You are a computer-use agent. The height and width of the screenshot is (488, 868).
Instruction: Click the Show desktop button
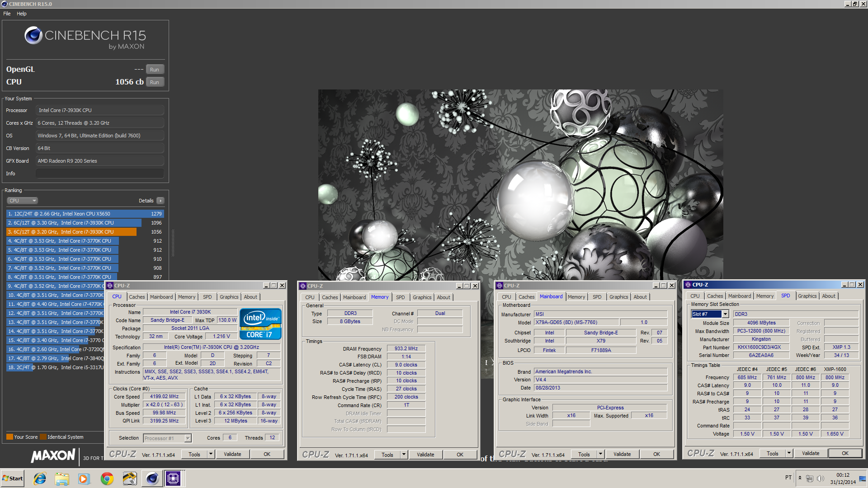(863, 479)
